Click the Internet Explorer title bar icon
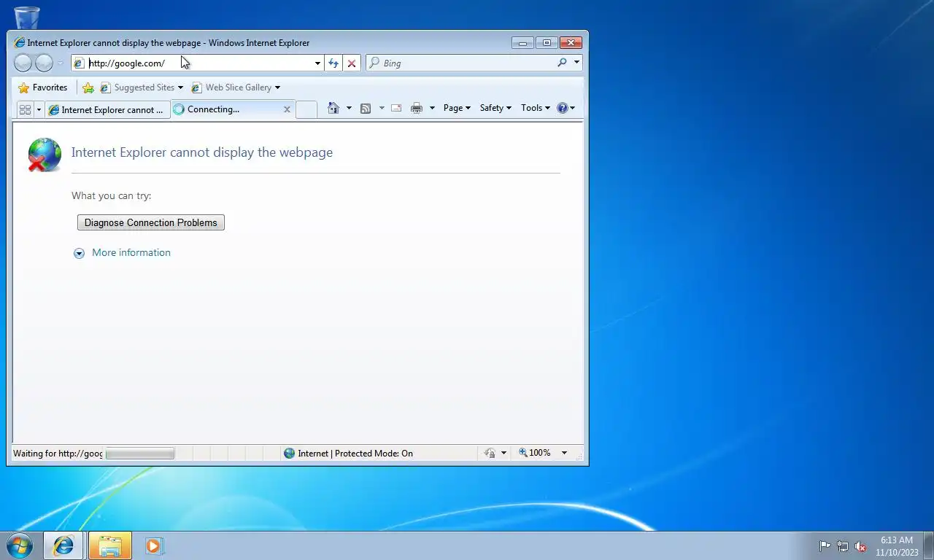 (x=20, y=43)
